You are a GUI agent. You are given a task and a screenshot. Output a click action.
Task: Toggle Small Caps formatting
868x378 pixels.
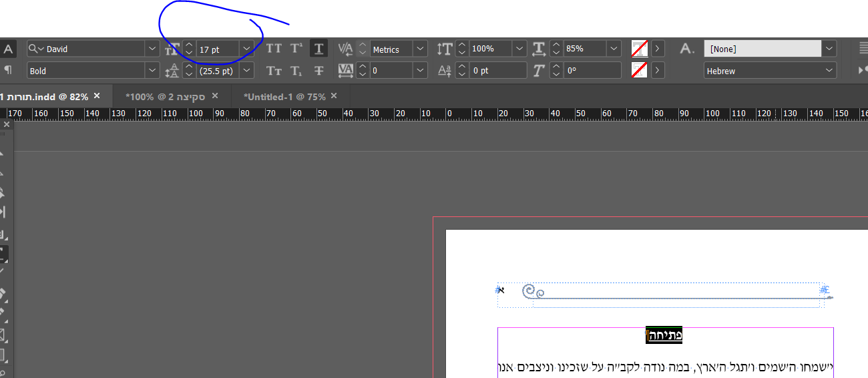pos(274,70)
